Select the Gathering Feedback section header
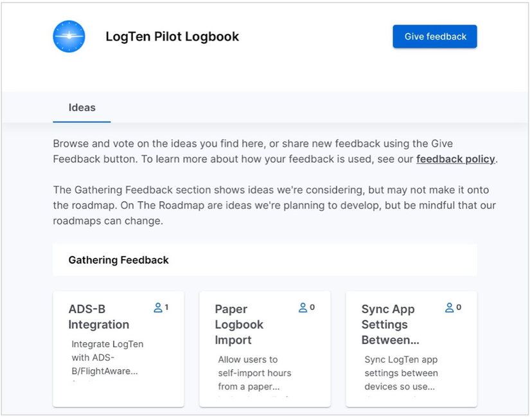Viewport: 532px width, 418px height. tap(119, 260)
